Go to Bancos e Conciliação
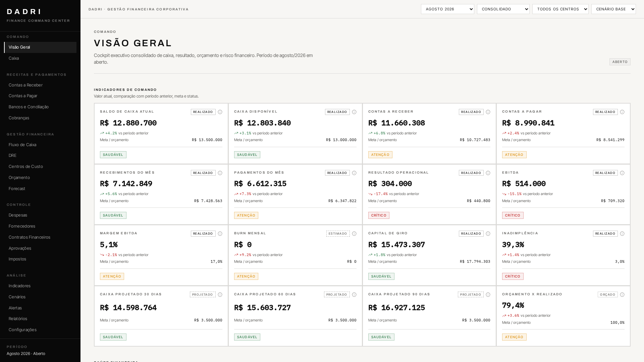This screenshot has height=362, width=644. [40, 107]
